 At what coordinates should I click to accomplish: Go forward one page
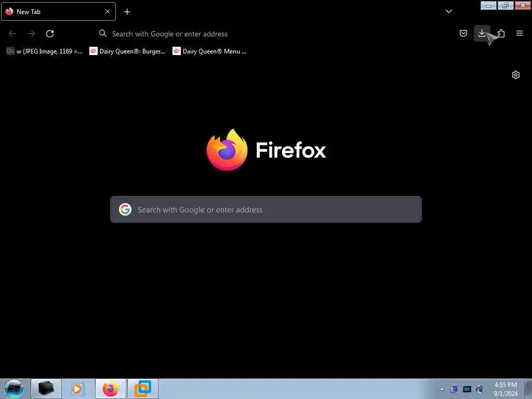(x=31, y=34)
